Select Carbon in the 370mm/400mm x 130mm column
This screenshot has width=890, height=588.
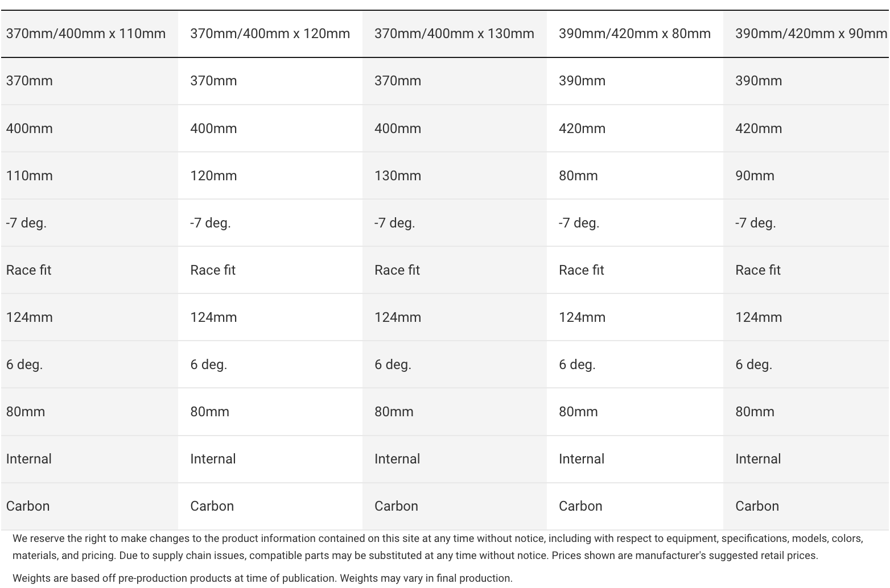(x=396, y=506)
